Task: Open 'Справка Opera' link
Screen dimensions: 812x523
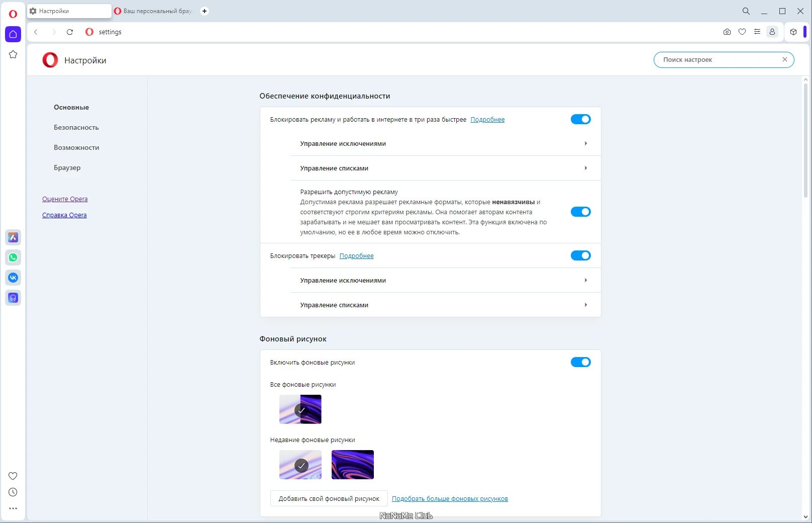Action: (x=64, y=215)
